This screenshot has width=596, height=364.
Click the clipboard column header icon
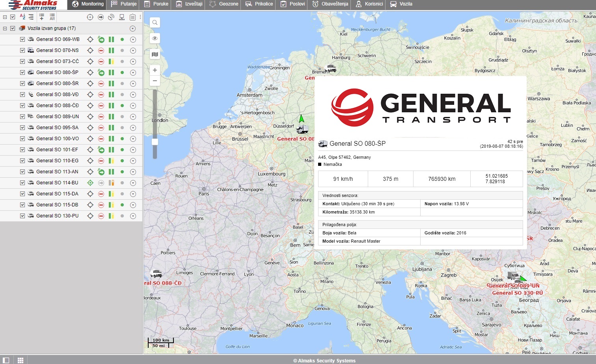tap(132, 17)
